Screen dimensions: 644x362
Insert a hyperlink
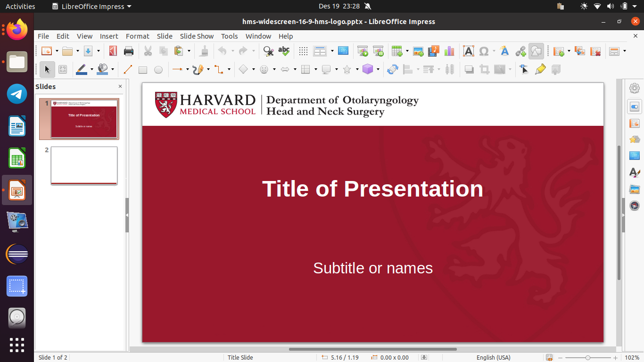[520, 51]
